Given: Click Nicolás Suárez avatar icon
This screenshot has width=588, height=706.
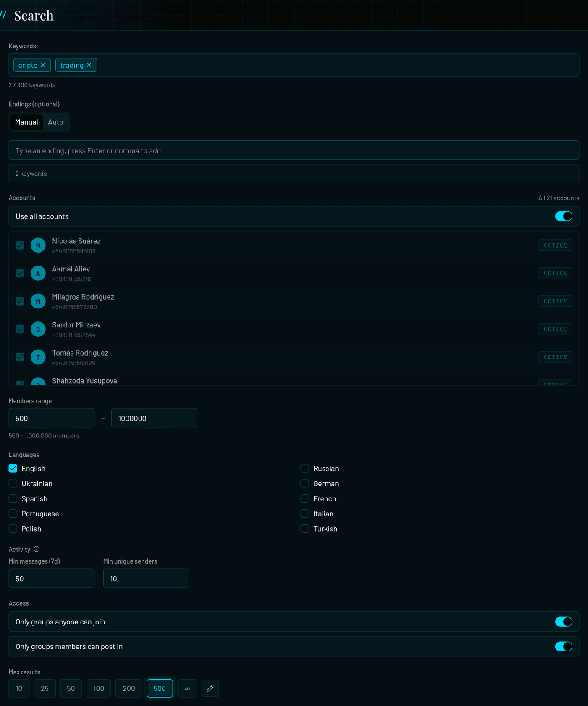Looking at the screenshot, I should coord(38,245).
